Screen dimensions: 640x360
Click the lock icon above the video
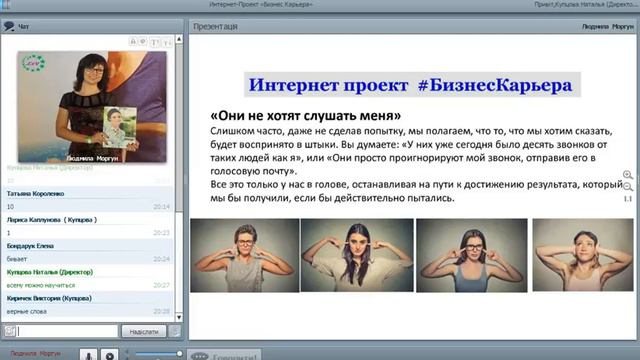[133, 41]
